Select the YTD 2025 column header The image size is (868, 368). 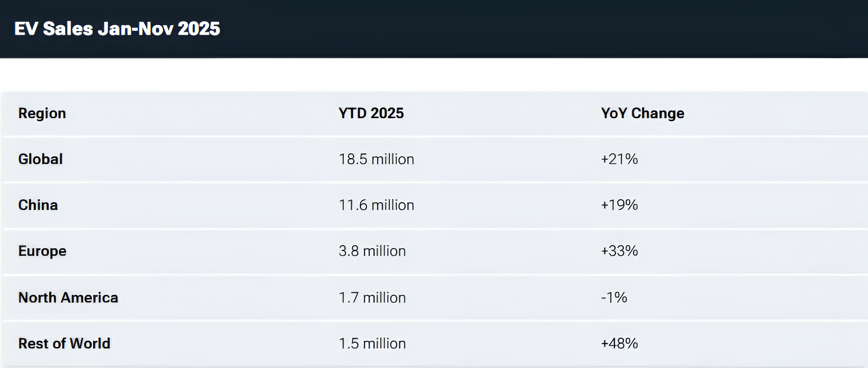[x=371, y=113]
